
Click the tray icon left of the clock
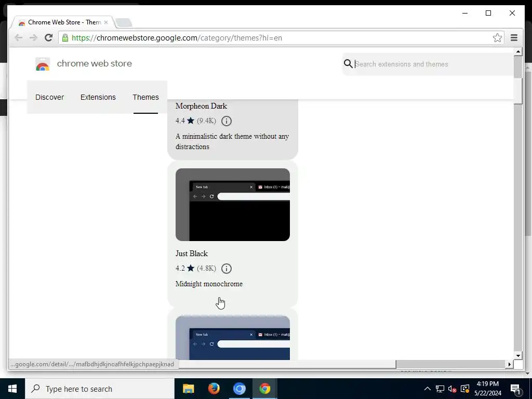click(465, 389)
